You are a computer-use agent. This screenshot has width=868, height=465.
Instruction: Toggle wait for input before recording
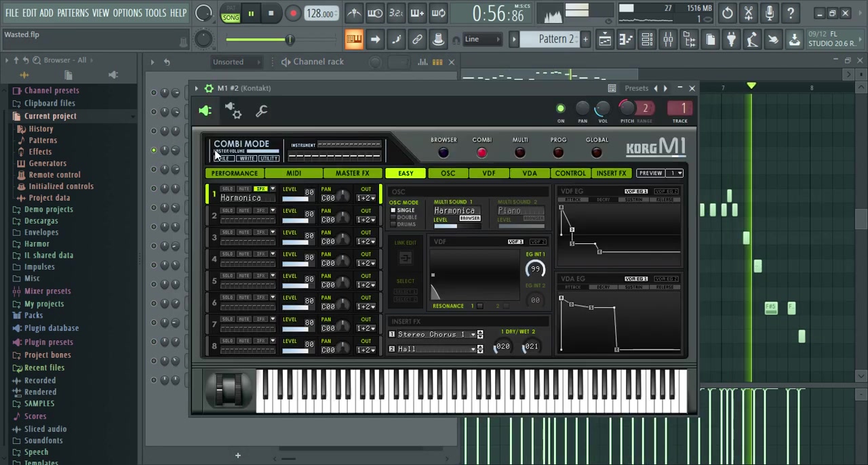(x=375, y=13)
